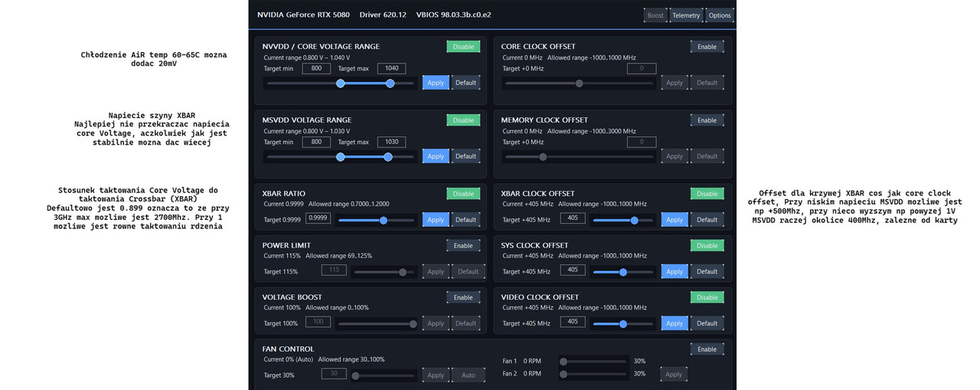Reset Video clock offset to default
Viewport: 980px width, 390px height.
707,323
